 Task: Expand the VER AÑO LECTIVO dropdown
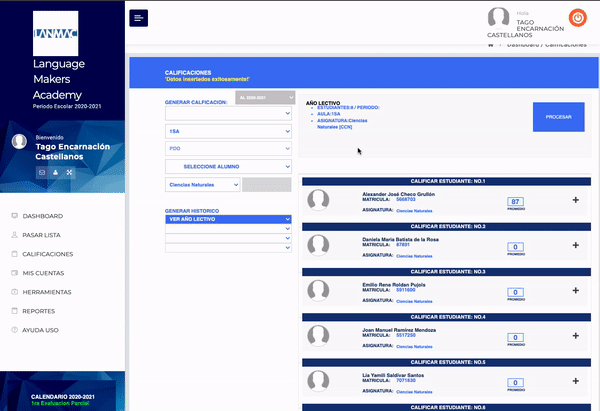(x=229, y=219)
